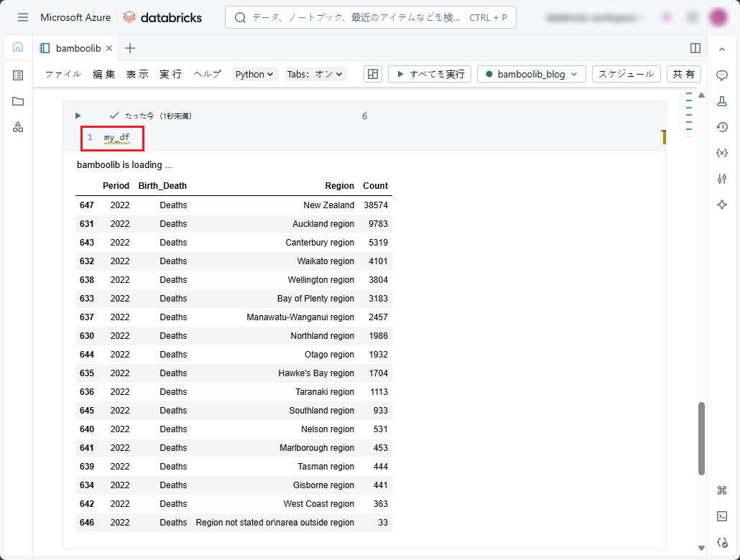Screen dimensions: 740x560
Task: Open the Assistant sparkle icon
Action: click(x=722, y=205)
